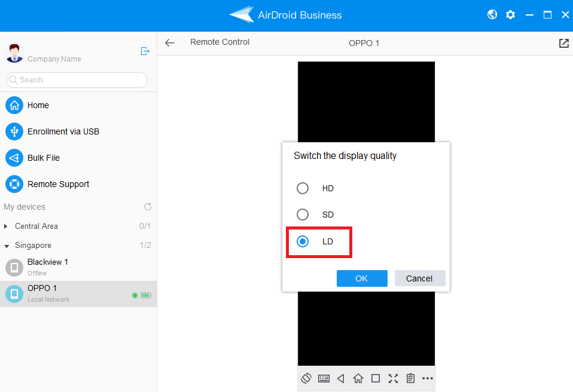Click the Central Area 0/1 count
The height and width of the screenshot is (392, 573).
pos(145,226)
